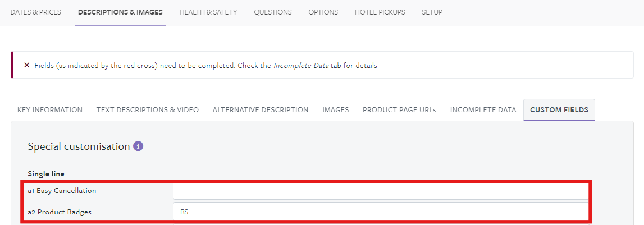Click the empty Easy Cancellation text field
The height and width of the screenshot is (225, 644).
380,191
